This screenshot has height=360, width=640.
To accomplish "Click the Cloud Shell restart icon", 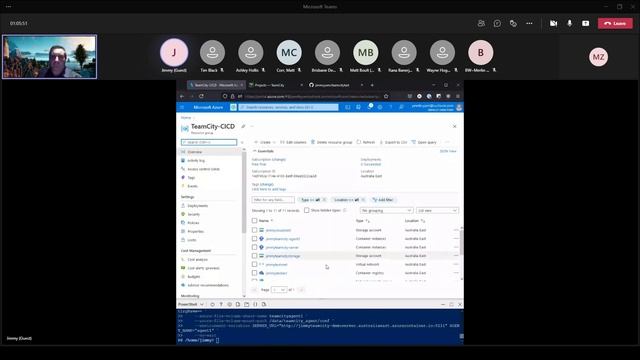I will (x=212, y=304).
